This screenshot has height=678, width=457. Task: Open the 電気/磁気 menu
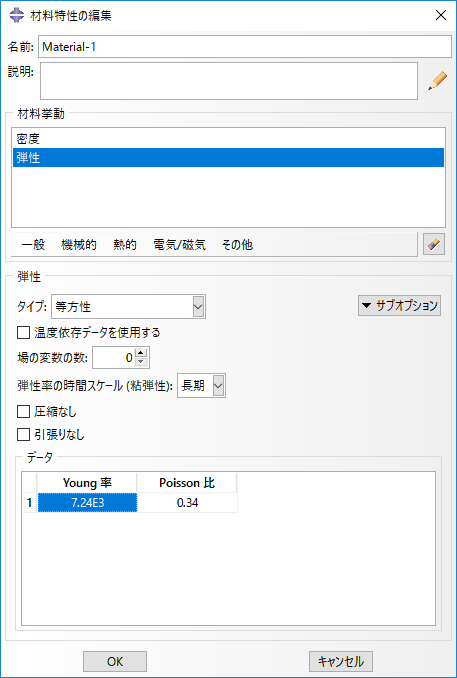click(x=179, y=245)
